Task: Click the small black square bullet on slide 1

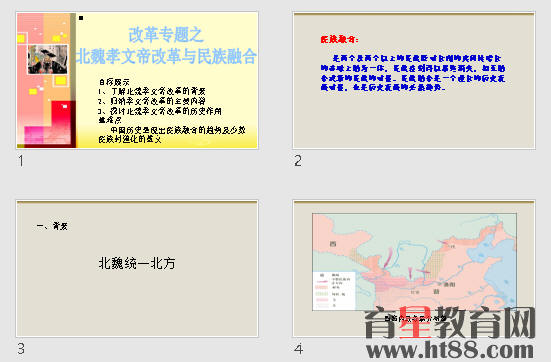Action: pos(81,18)
